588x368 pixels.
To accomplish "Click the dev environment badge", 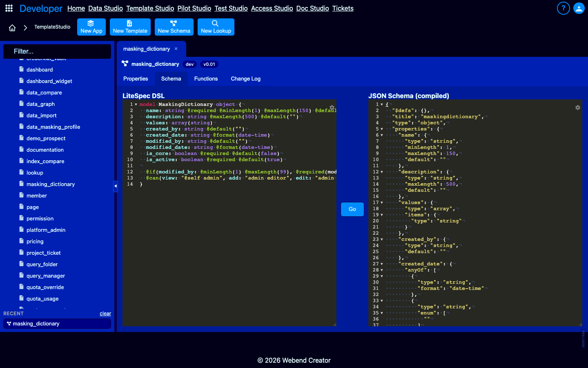I will [189, 64].
